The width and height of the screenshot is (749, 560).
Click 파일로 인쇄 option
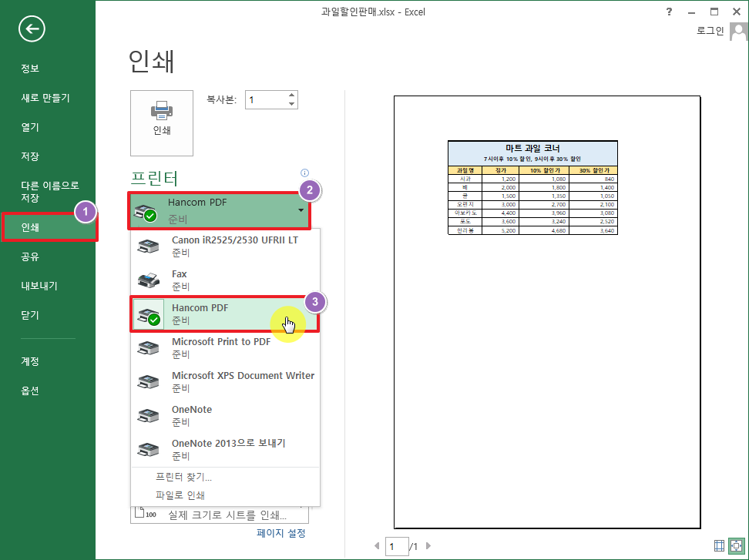[x=180, y=495]
